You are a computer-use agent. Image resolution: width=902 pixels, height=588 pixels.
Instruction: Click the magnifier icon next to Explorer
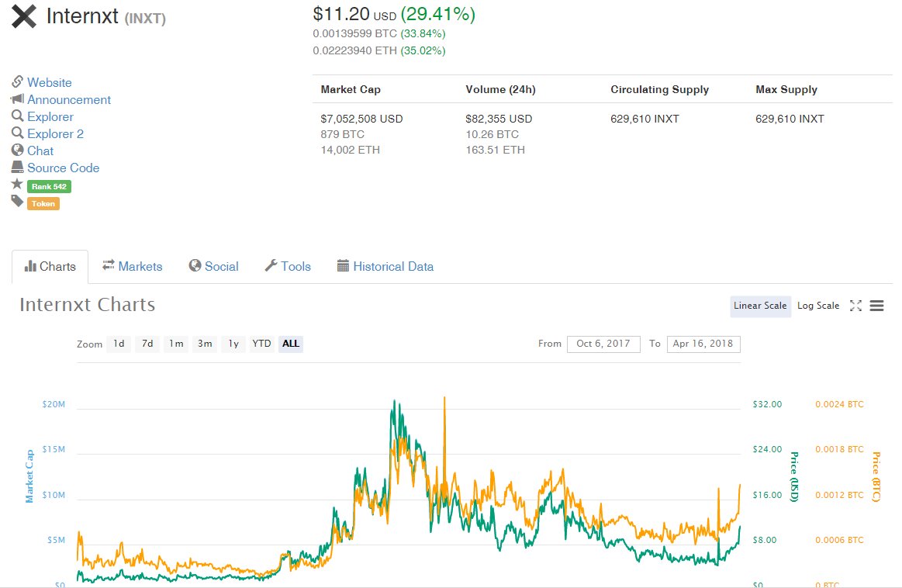point(19,116)
